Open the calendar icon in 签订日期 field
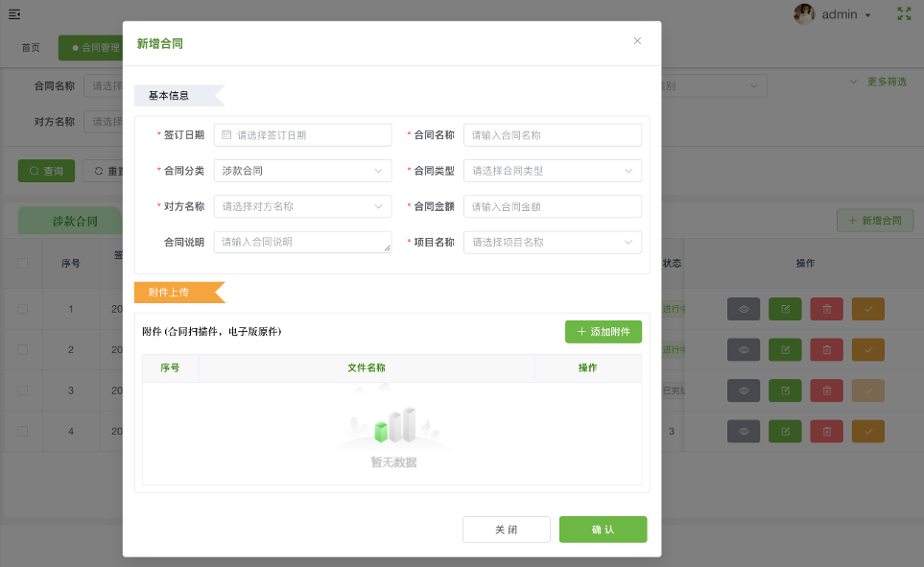 point(226,134)
